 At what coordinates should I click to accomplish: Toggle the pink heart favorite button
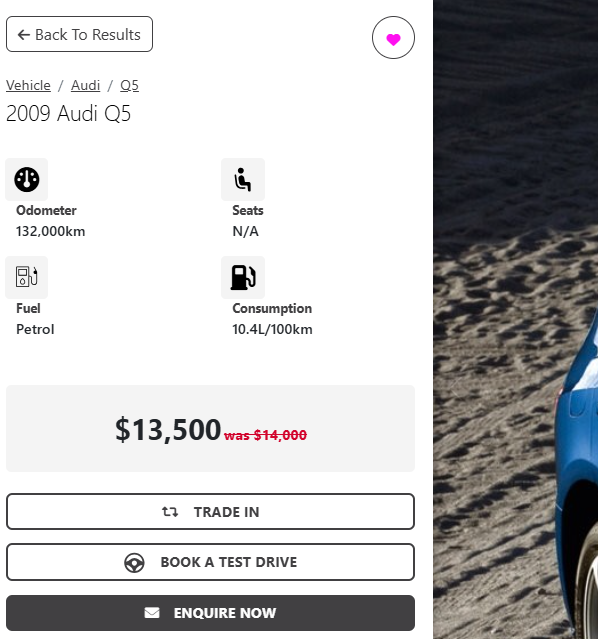click(393, 37)
